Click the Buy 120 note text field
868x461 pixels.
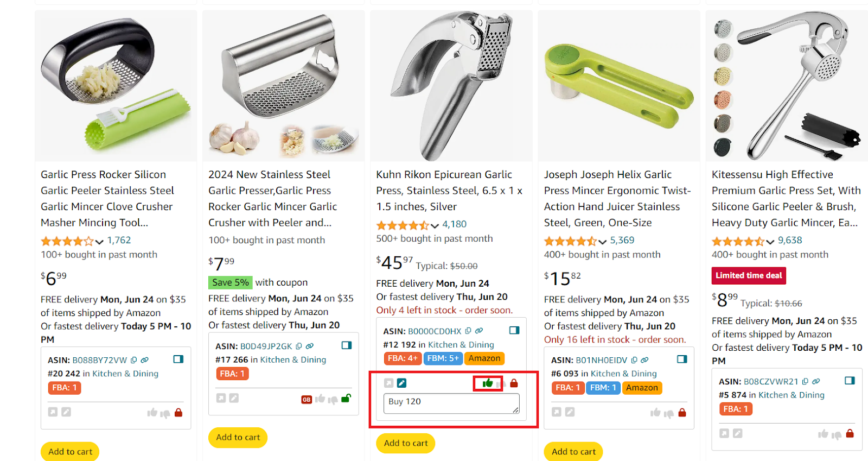[452, 403]
